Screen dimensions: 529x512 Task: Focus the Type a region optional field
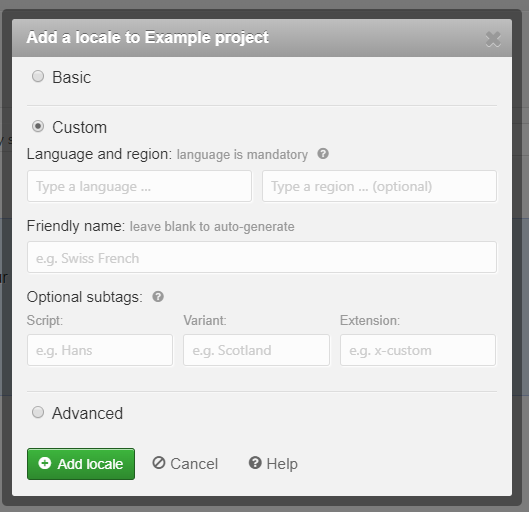pos(379,186)
